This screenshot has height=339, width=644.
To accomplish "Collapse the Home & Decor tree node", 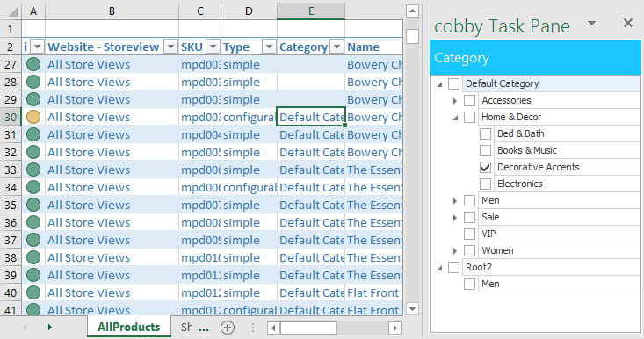I will coord(455,118).
